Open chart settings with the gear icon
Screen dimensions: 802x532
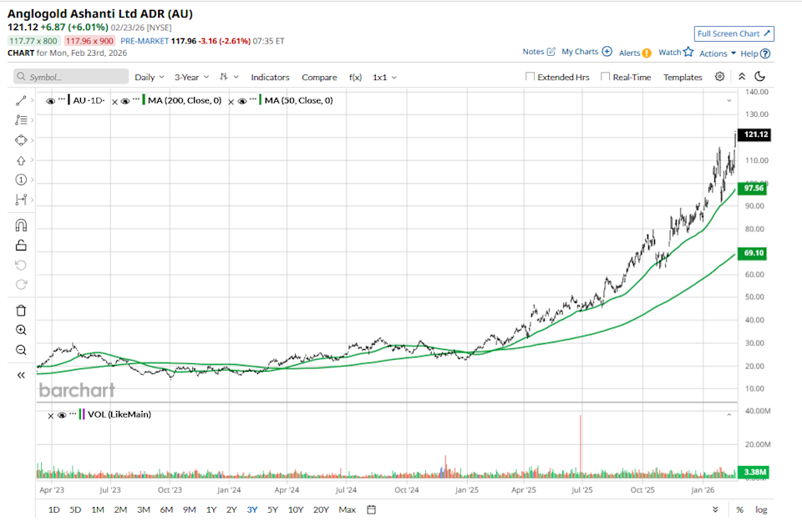click(719, 76)
